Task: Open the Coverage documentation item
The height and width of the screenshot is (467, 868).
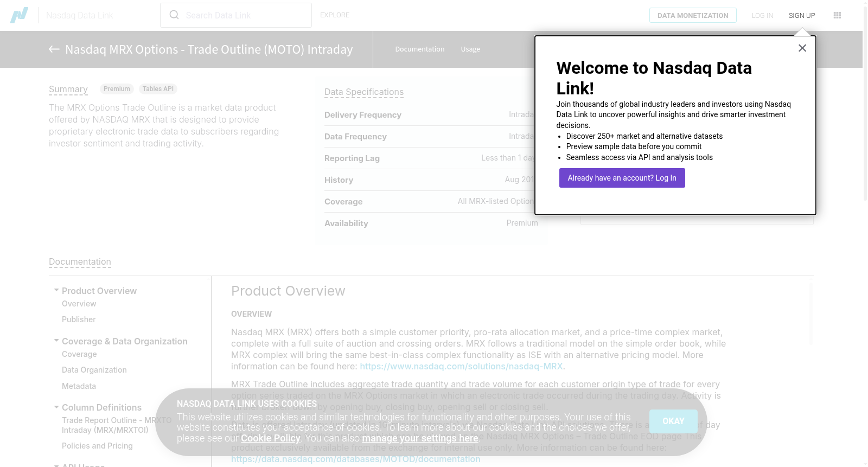Action: (79, 354)
